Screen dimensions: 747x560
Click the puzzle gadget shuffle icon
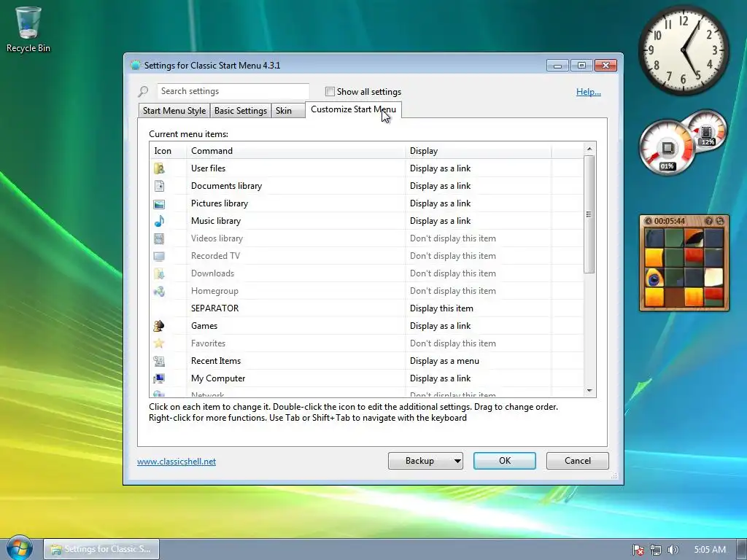[720, 221]
